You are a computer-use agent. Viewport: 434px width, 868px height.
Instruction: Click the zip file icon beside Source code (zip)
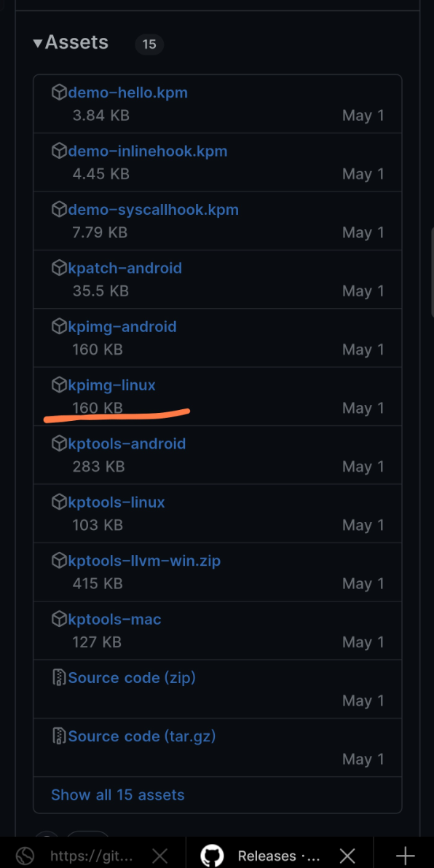(59, 677)
